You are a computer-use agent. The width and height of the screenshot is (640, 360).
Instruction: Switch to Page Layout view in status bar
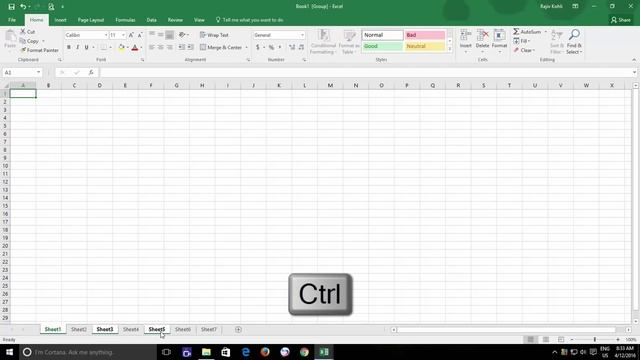tap(546, 340)
